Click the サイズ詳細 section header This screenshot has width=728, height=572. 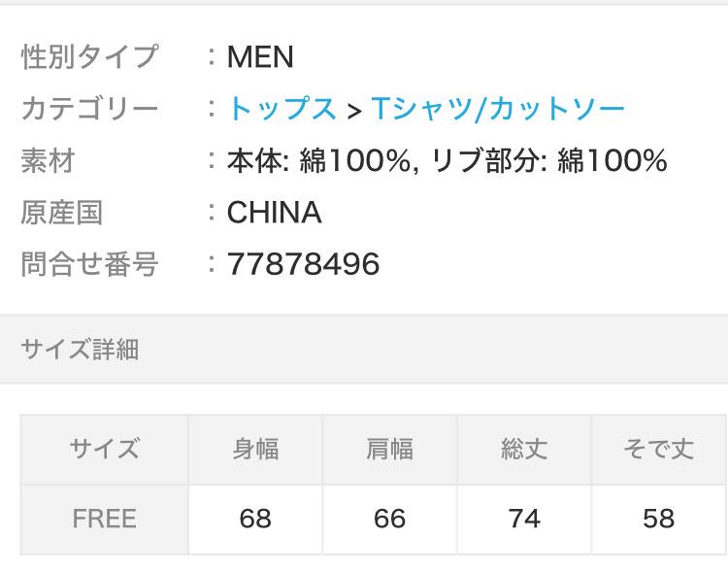click(x=80, y=349)
